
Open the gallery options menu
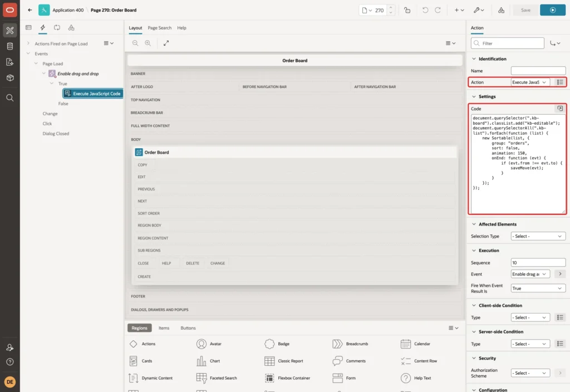click(453, 327)
